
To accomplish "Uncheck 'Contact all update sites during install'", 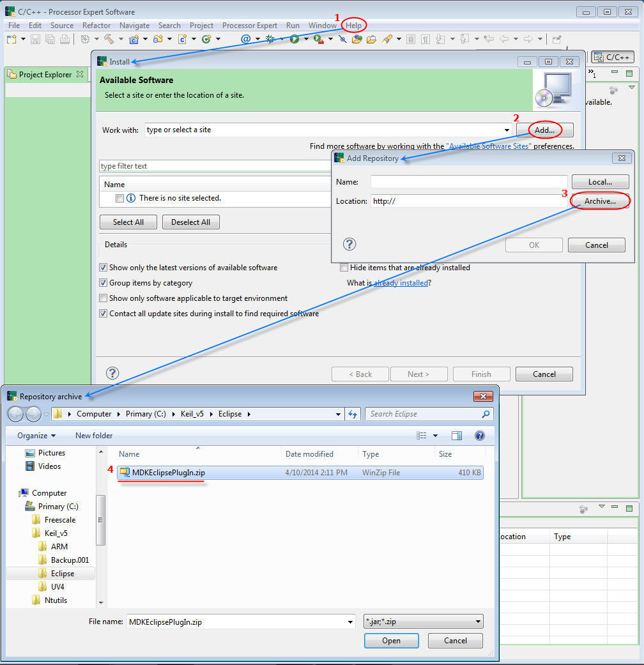I will coord(103,314).
